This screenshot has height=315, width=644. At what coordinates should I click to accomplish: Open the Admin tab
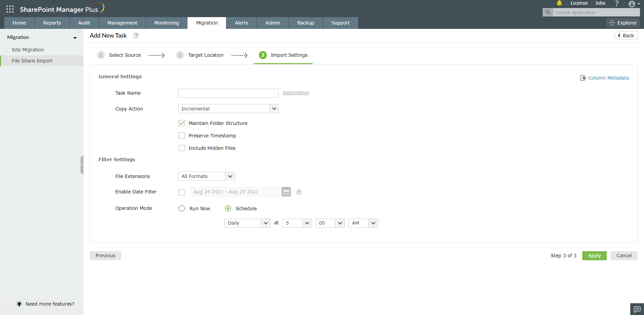(x=273, y=23)
